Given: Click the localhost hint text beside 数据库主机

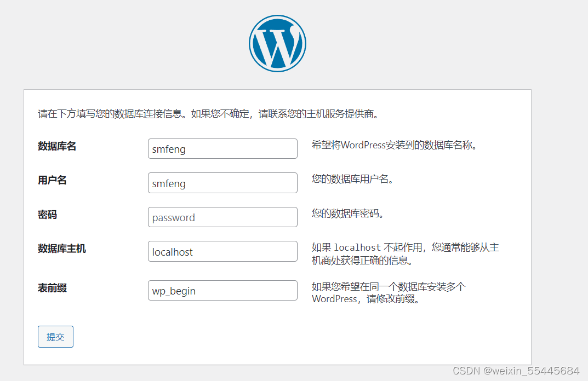Looking at the screenshot, I should pyautogui.click(x=406, y=253).
